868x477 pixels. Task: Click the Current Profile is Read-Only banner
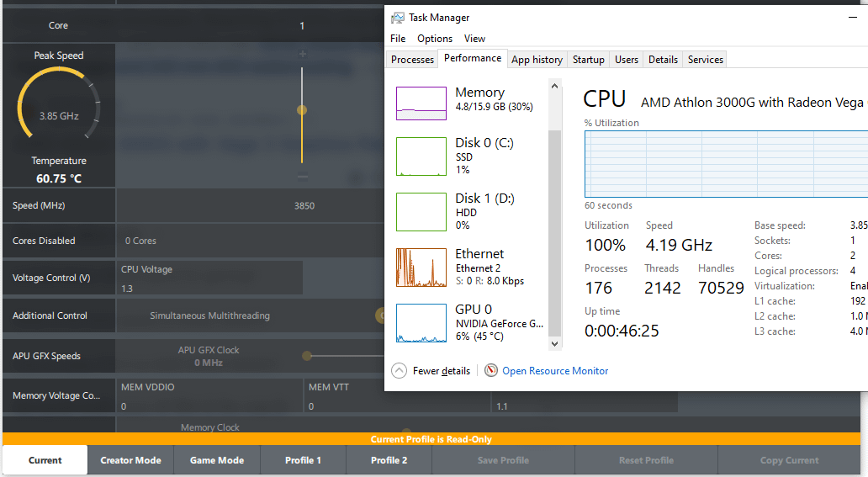click(431, 439)
